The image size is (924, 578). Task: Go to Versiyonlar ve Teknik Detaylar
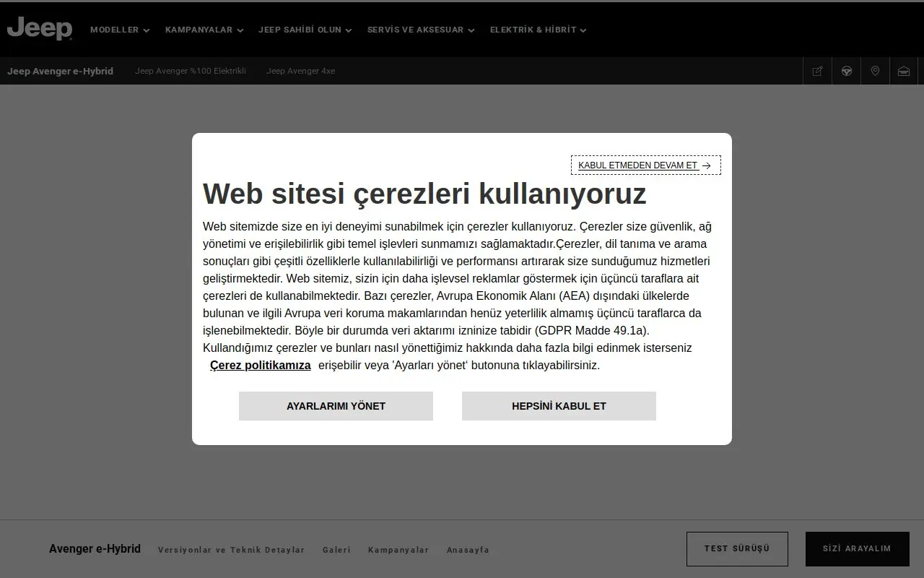[231, 550]
